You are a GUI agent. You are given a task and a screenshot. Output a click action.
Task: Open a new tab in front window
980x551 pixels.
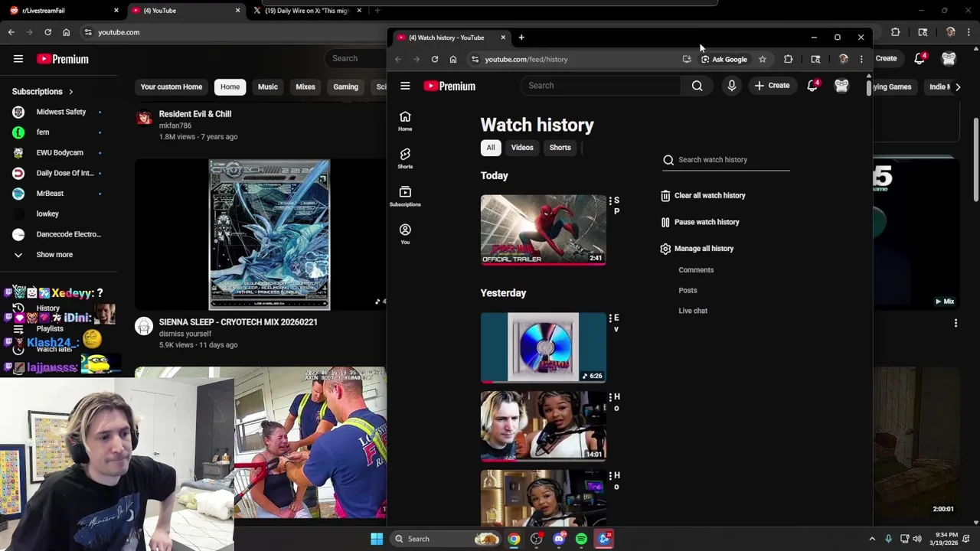coord(521,37)
